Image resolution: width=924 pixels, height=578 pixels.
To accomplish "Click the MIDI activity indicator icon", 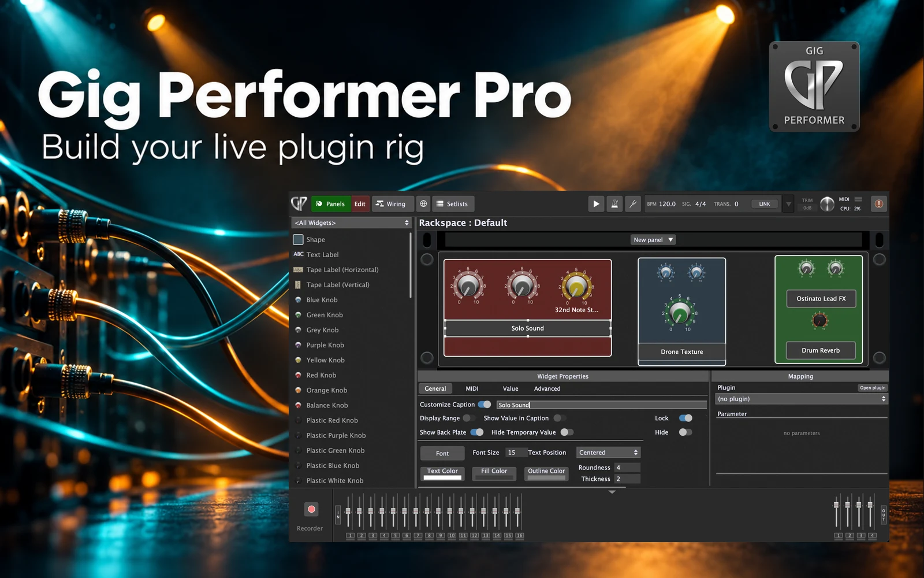I will [x=858, y=199].
